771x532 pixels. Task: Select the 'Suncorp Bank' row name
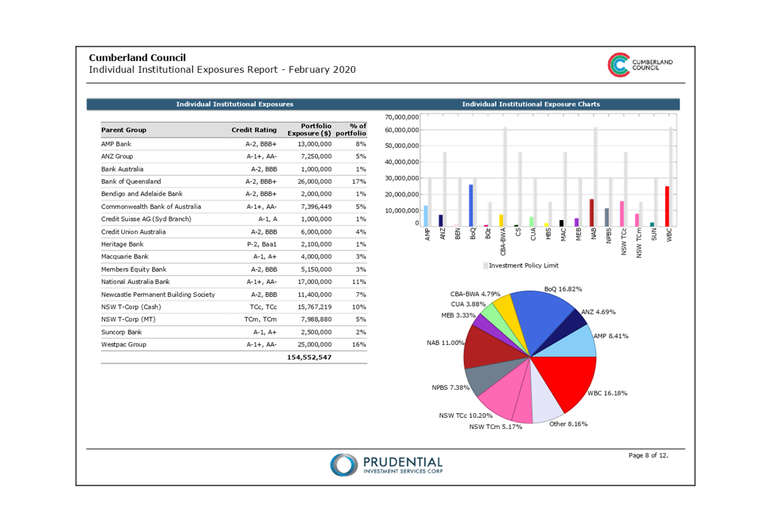(x=121, y=332)
